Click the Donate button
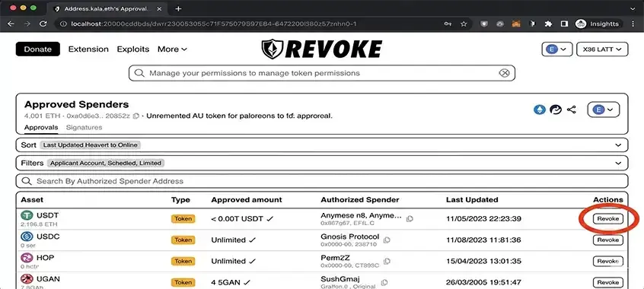 38,49
